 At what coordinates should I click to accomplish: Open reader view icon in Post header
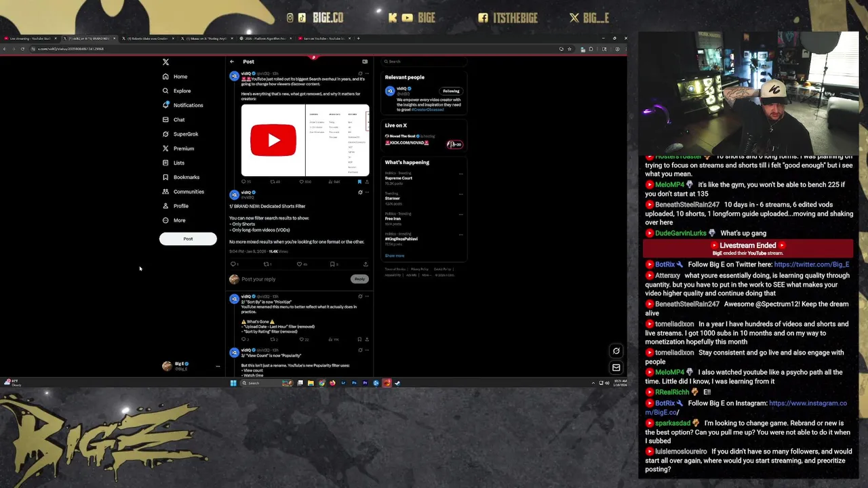(365, 62)
